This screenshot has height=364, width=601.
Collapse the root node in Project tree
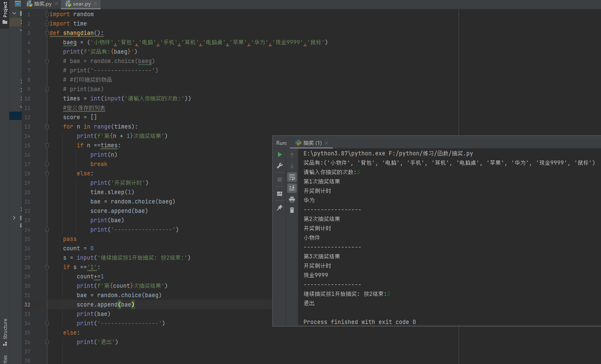(x=14, y=13)
